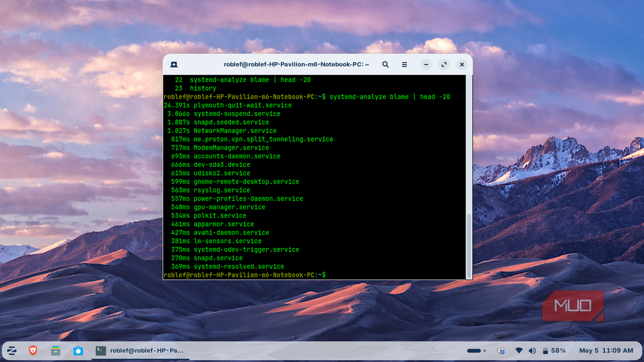The height and width of the screenshot is (362, 644).
Task: Click the me.proton.vpn.split_tunneling.service line
Action: pyautogui.click(x=252, y=139)
